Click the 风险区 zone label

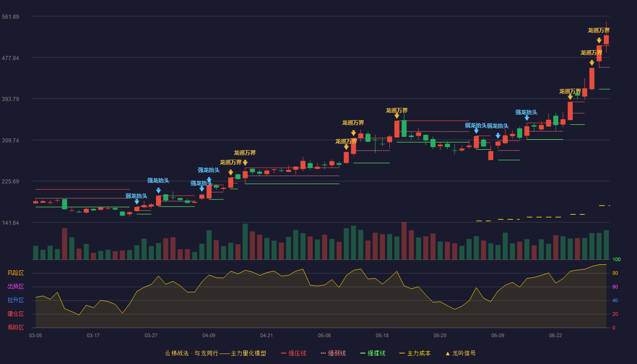16,273
